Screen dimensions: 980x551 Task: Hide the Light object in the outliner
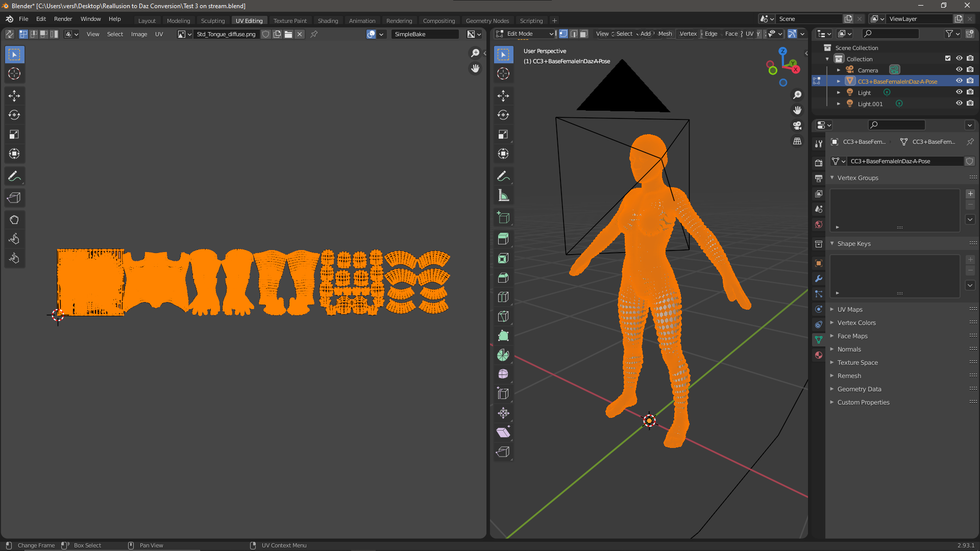tap(959, 92)
